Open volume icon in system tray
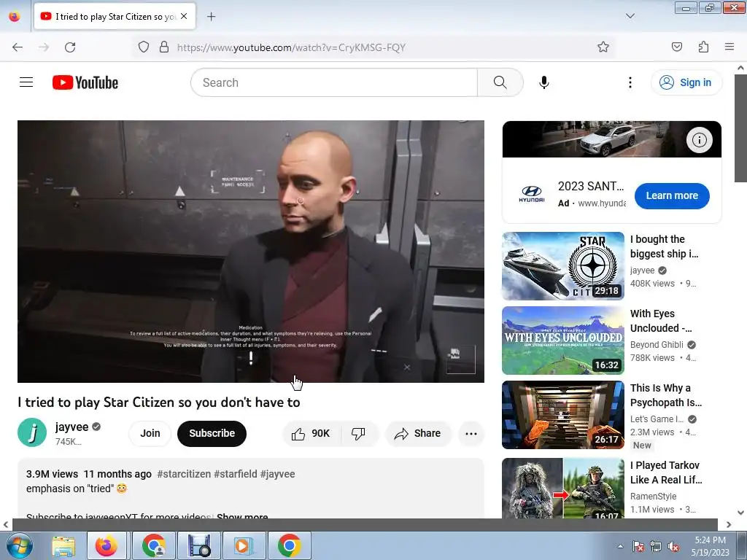This screenshot has height=560, width=747. point(673,546)
